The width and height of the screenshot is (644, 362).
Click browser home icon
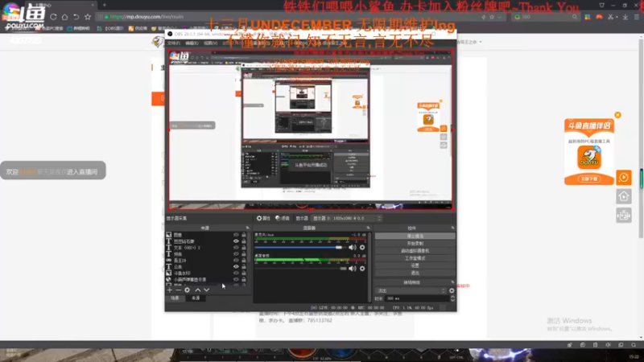[x=65, y=17]
